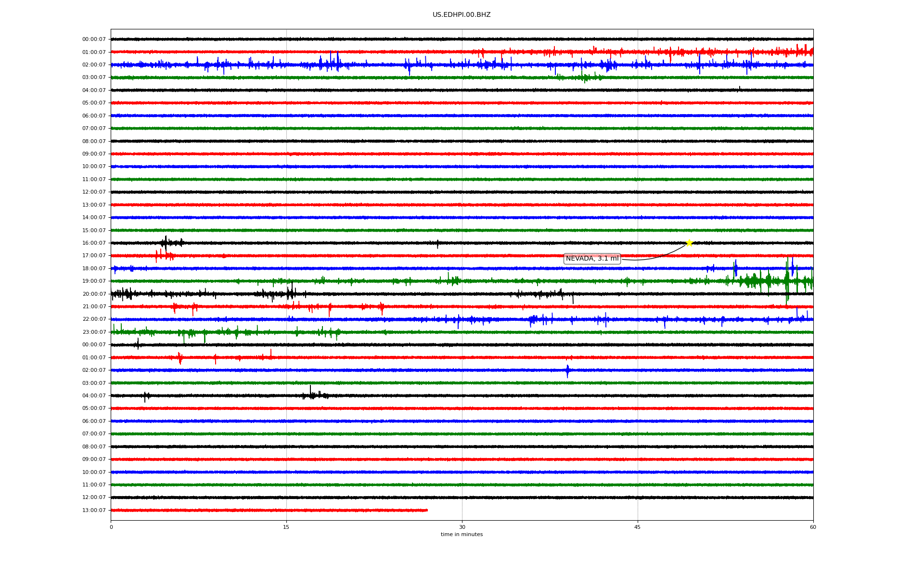924x578 pixels.
Task: Click the 'time in minutes' axis label
Action: (461, 535)
